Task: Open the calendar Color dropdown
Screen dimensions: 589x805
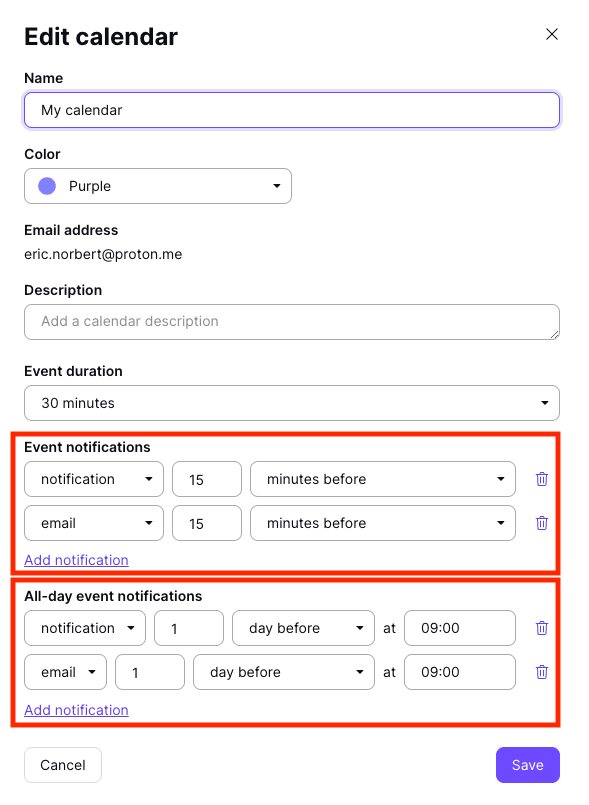Action: [x=157, y=186]
